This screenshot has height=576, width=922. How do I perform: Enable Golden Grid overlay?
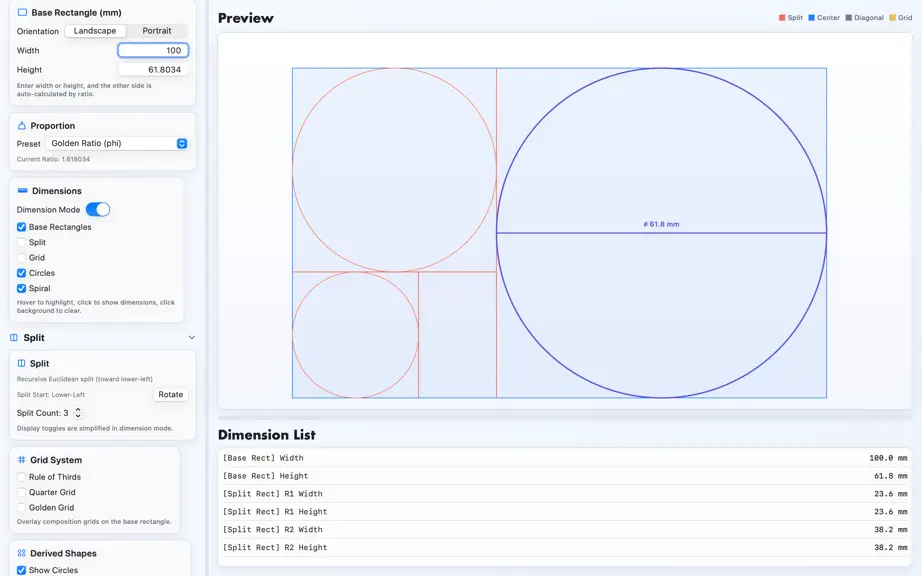pyautogui.click(x=22, y=507)
